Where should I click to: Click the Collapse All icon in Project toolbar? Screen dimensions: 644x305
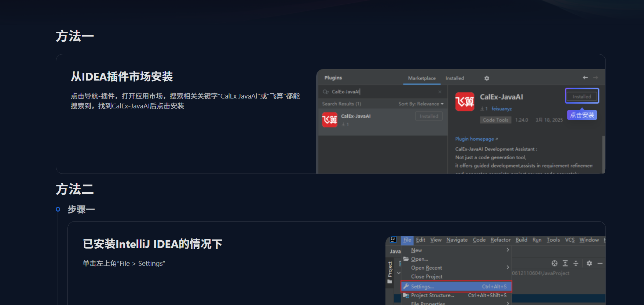[576, 263]
